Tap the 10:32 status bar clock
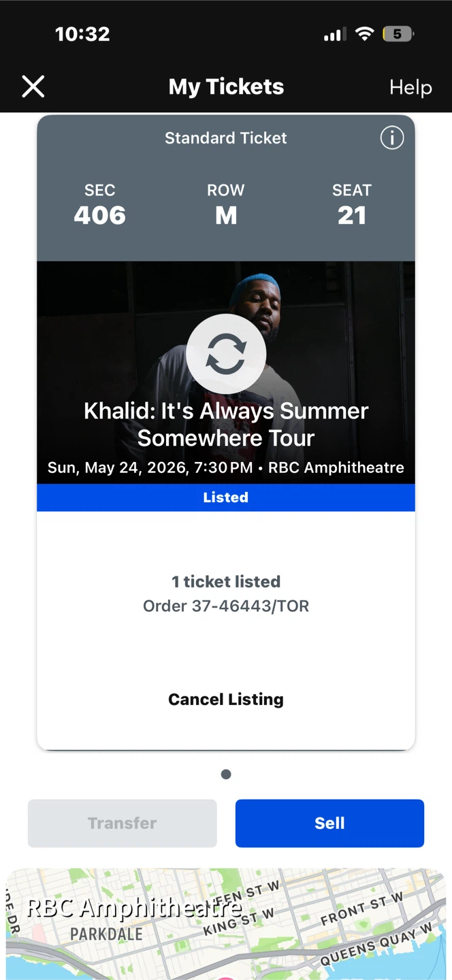 coord(82,34)
